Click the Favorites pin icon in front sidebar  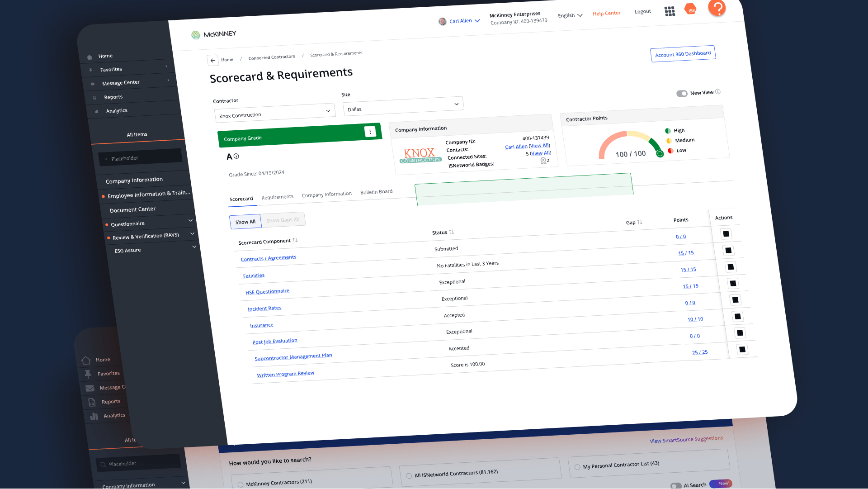91,70
